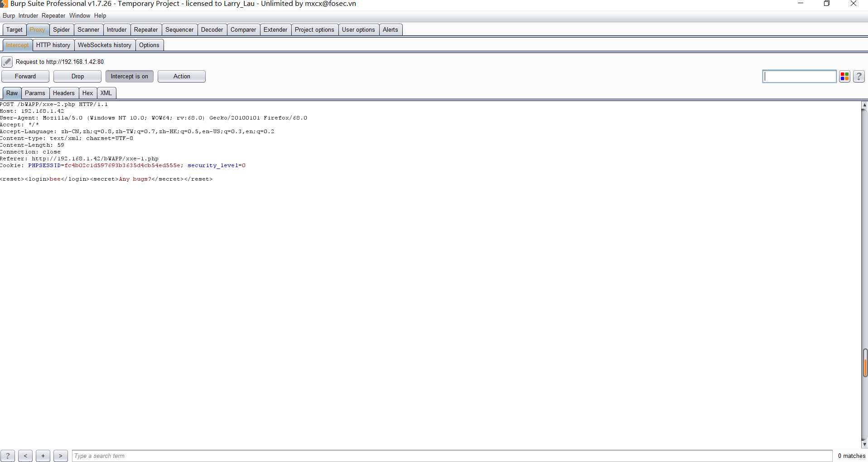Click the request editor scrollbar down arrow
This screenshot has height=462, width=868.
tap(864, 444)
